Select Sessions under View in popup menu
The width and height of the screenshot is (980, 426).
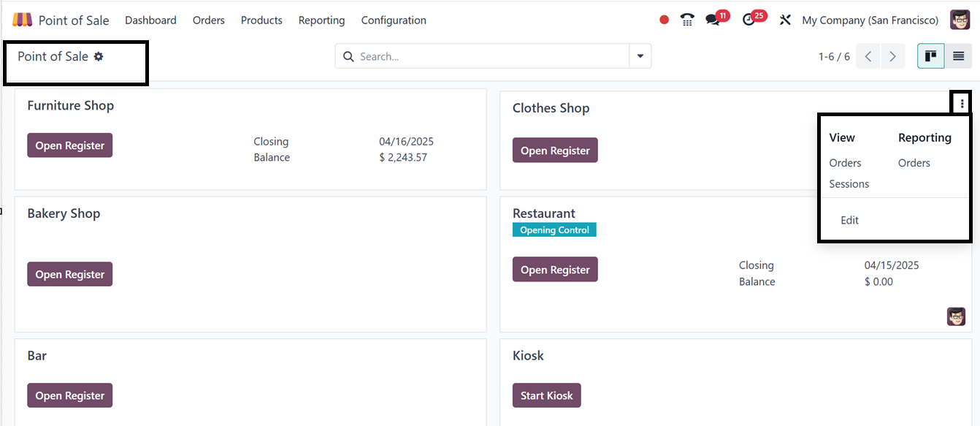(x=849, y=184)
